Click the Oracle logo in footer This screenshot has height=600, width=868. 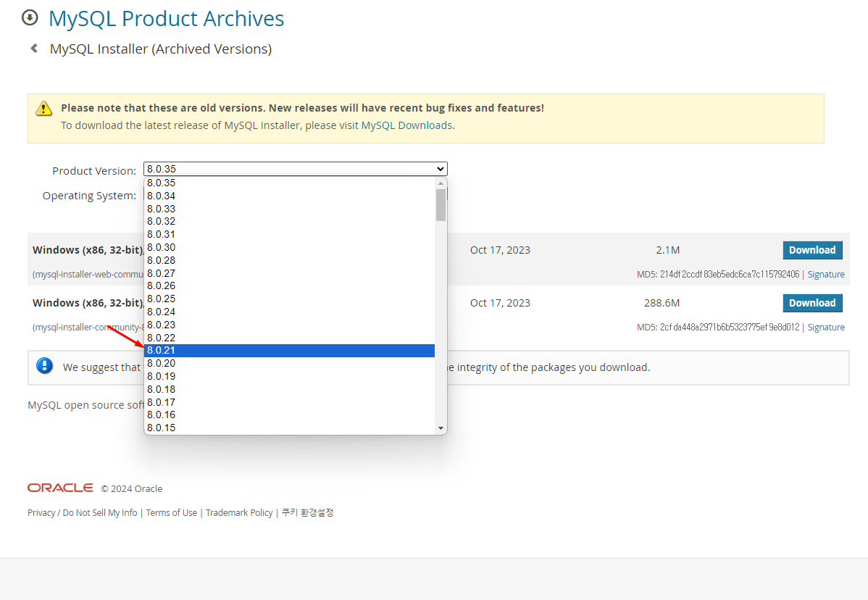tap(60, 488)
